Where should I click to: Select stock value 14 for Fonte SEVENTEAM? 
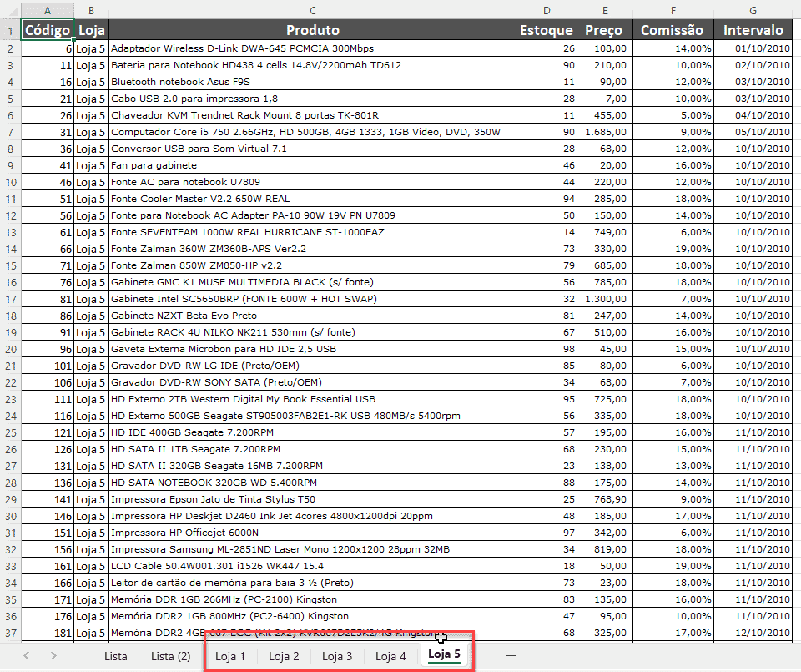coord(547,232)
